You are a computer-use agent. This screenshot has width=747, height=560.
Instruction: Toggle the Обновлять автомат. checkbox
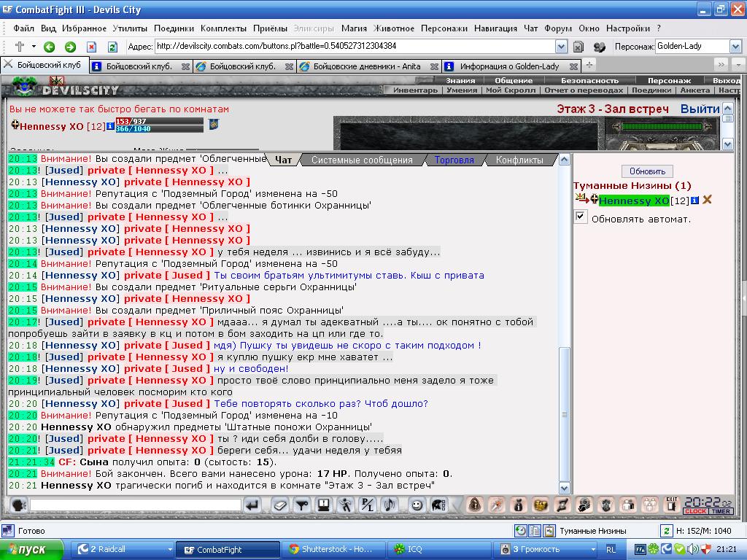580,217
